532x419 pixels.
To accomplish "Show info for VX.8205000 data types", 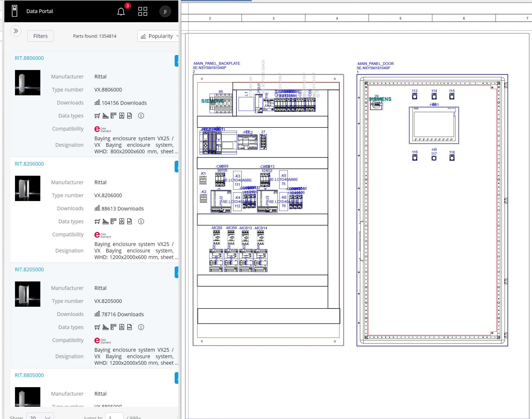I will click(x=141, y=327).
